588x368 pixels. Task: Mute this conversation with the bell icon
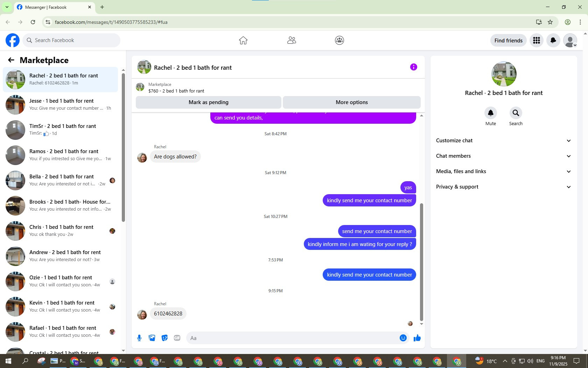(491, 113)
